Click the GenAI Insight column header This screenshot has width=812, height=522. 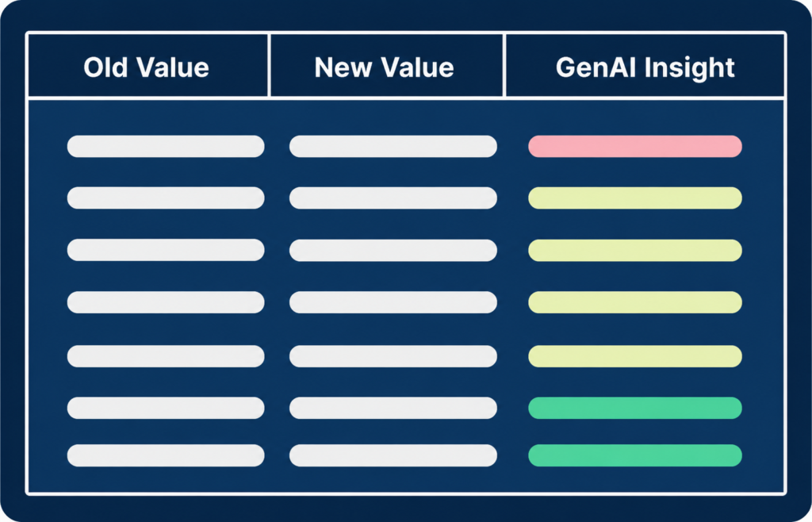click(645, 67)
